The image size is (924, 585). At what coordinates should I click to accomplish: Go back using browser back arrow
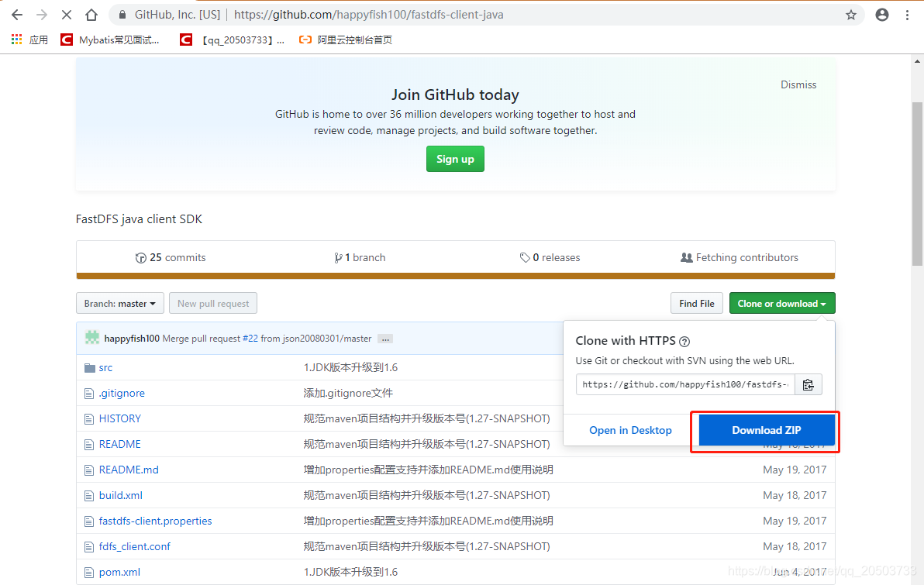point(17,15)
